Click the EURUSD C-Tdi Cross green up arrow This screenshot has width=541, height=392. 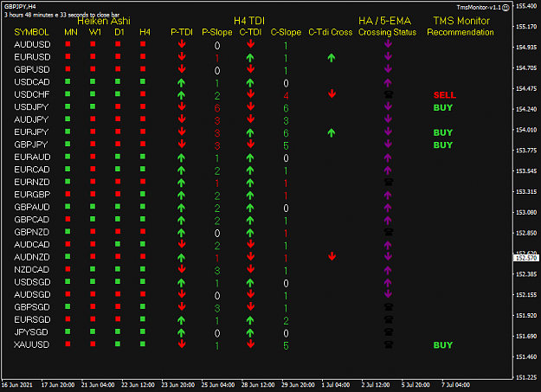(332, 58)
